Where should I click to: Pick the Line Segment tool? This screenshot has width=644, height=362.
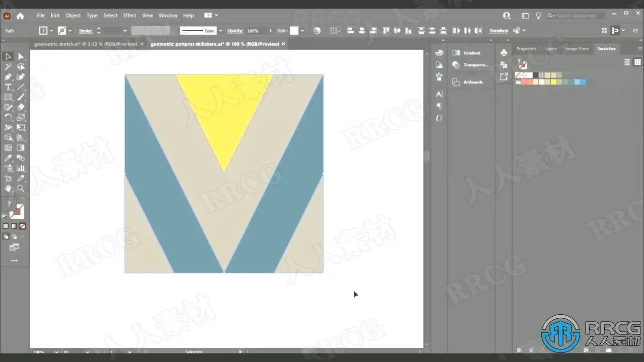click(21, 87)
